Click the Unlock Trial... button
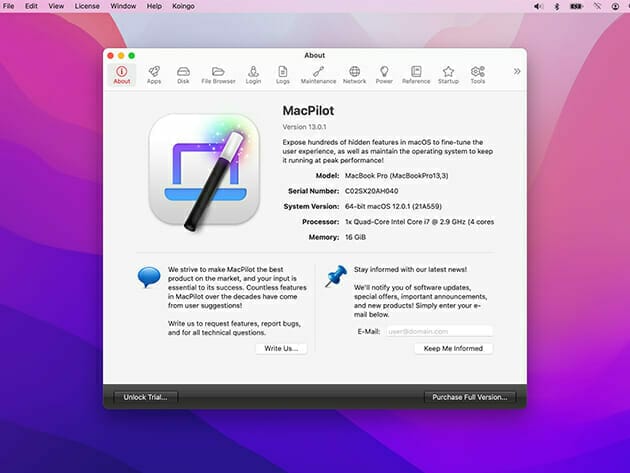The image size is (630, 473). 146,397
